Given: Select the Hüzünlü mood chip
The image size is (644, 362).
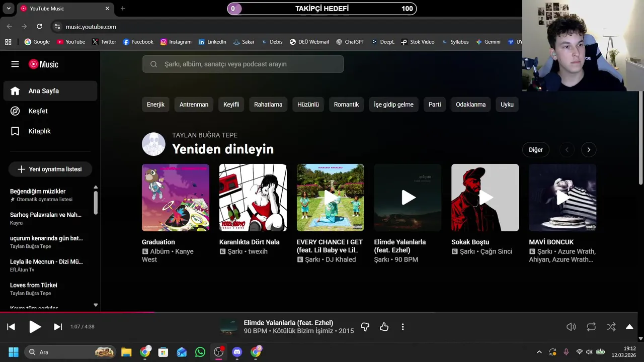Looking at the screenshot, I should click(x=308, y=105).
